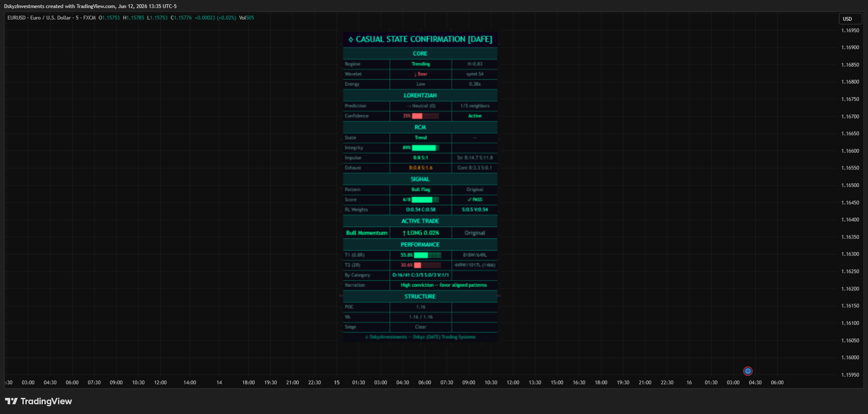This screenshot has height=414, width=868.
Task: Click the EURUSD symbol title in the legend
Action: (52, 18)
